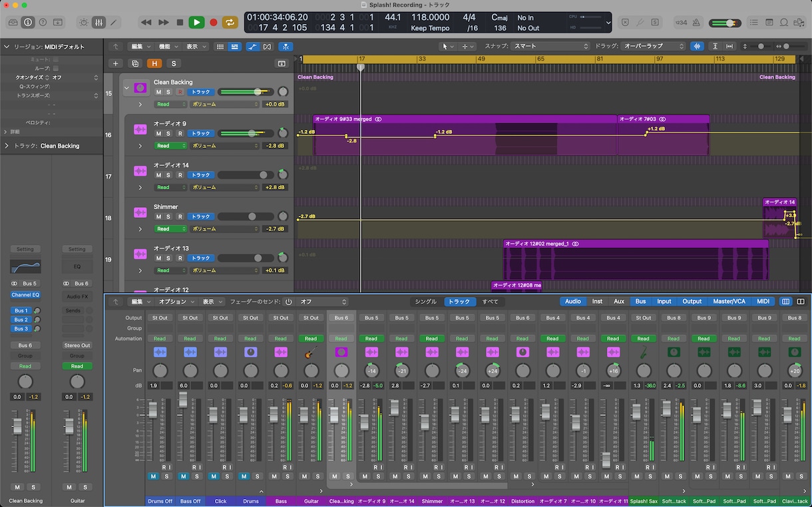812x507 pixels.
Task: Click the Clean Backing track icon in the header
Action: (x=140, y=87)
